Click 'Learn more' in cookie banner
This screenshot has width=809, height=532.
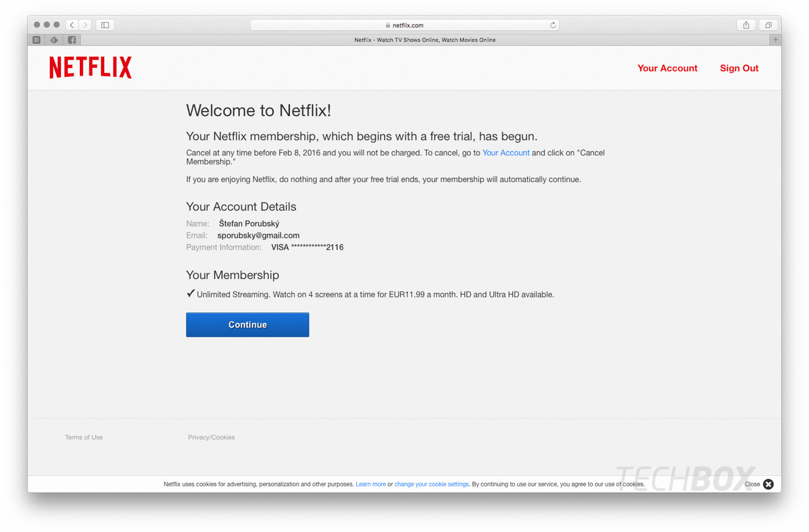(x=370, y=484)
